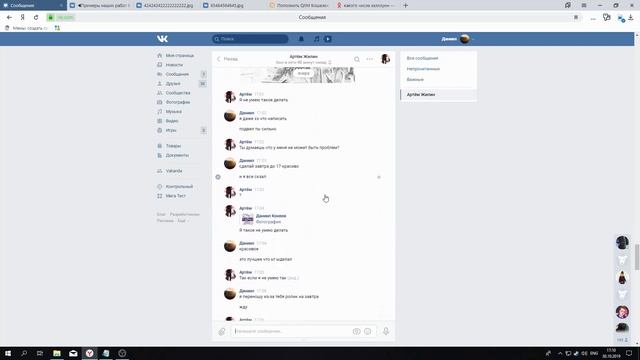Open the Windows Start menu

[8, 353]
